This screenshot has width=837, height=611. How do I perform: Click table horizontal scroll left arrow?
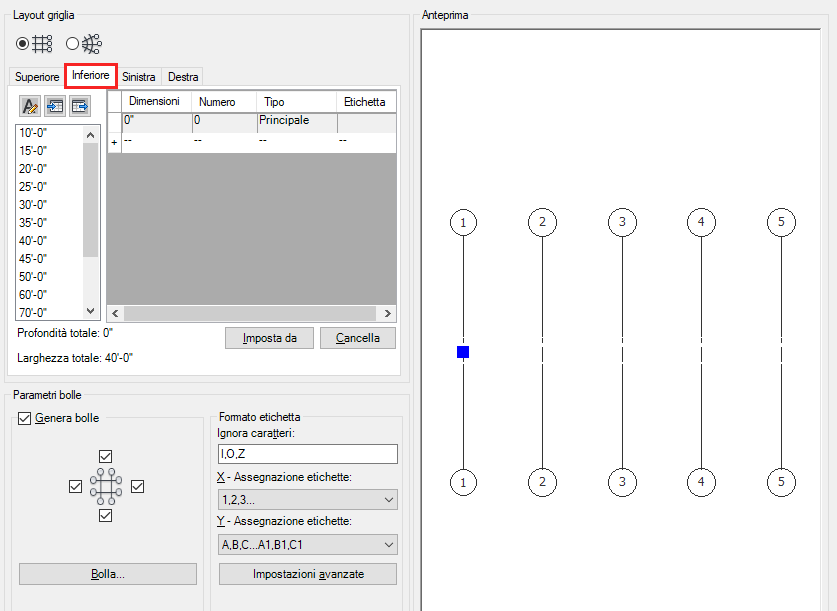click(115, 313)
